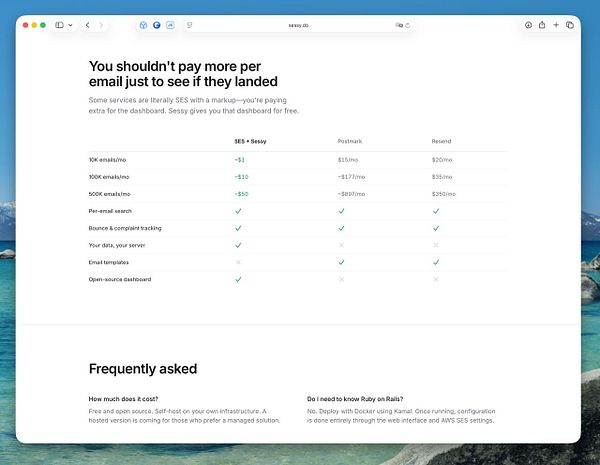Go back with the back arrow
This screenshot has height=465, width=600.
[88, 25]
